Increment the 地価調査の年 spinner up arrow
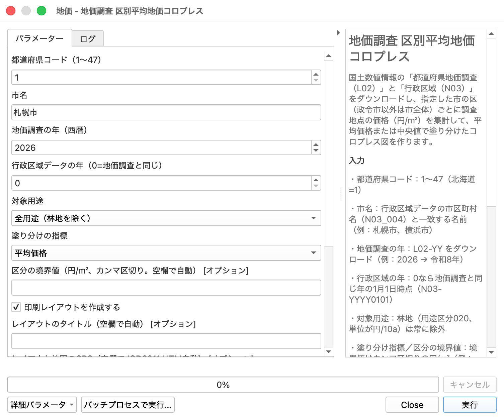This screenshot has height=420, width=504. click(316, 144)
